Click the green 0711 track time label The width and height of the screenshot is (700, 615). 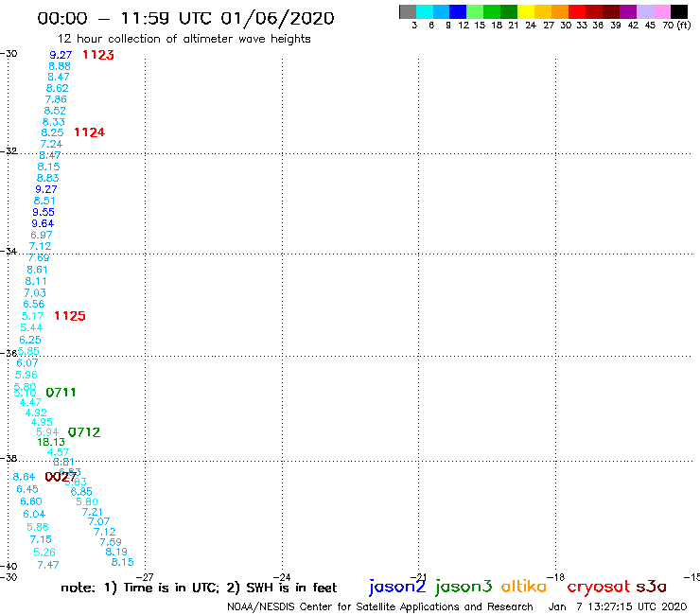[61, 393]
